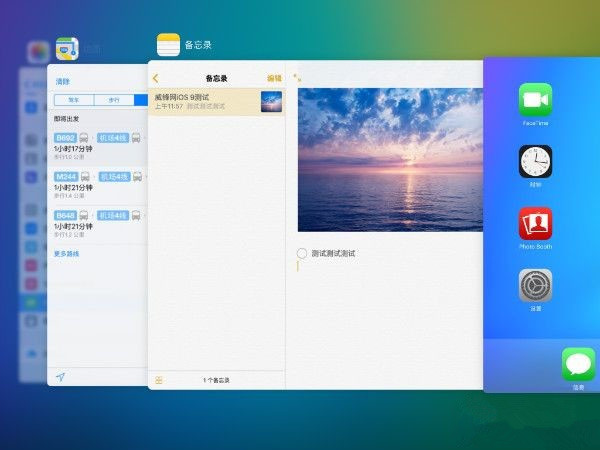Select the B648 route row

pos(98,225)
